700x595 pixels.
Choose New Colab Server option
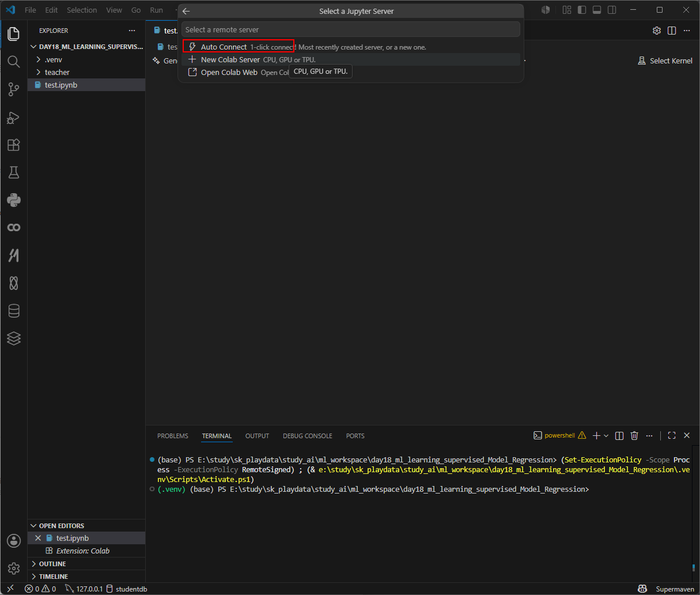tap(351, 59)
